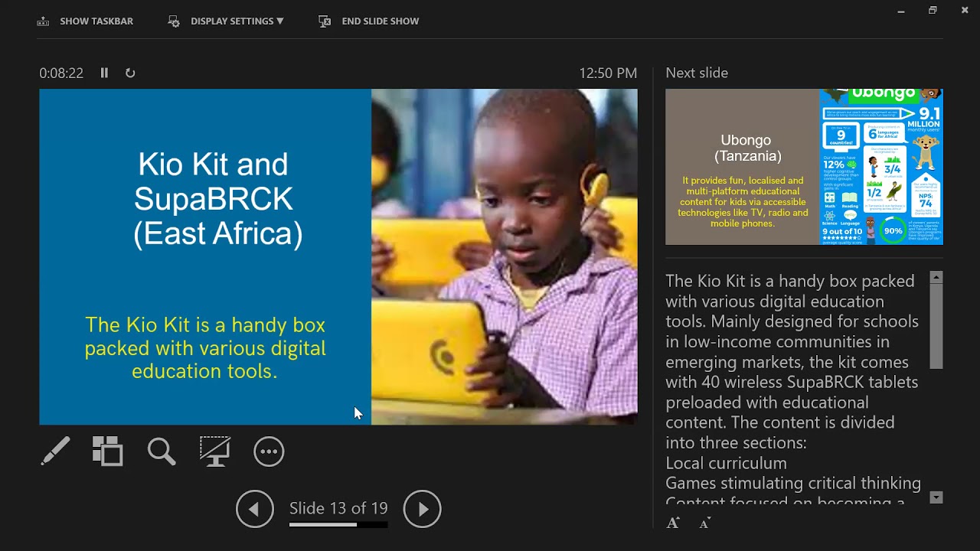Click the Display Settings monitor icon

174,21
